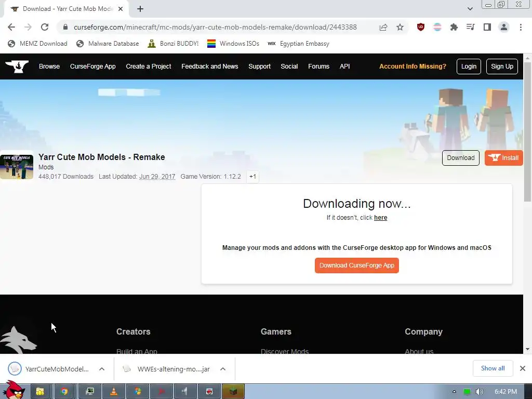The width and height of the screenshot is (532, 399).
Task: Expand the +1 game versions badge
Action: [x=253, y=177]
